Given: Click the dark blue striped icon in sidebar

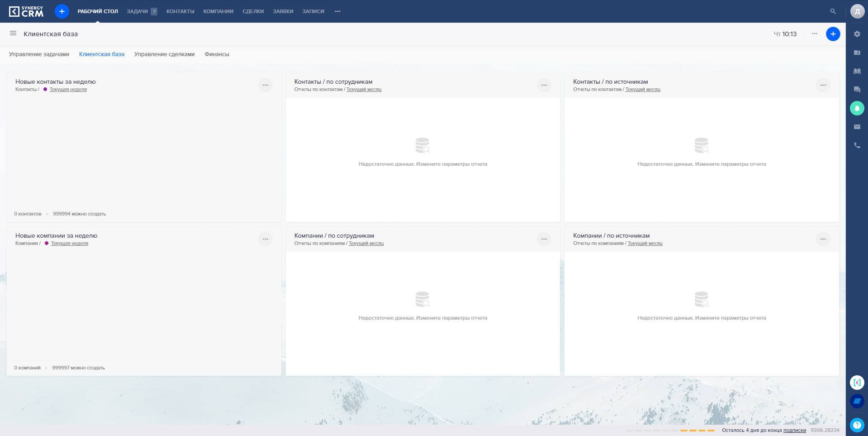Looking at the screenshot, I should (x=857, y=401).
